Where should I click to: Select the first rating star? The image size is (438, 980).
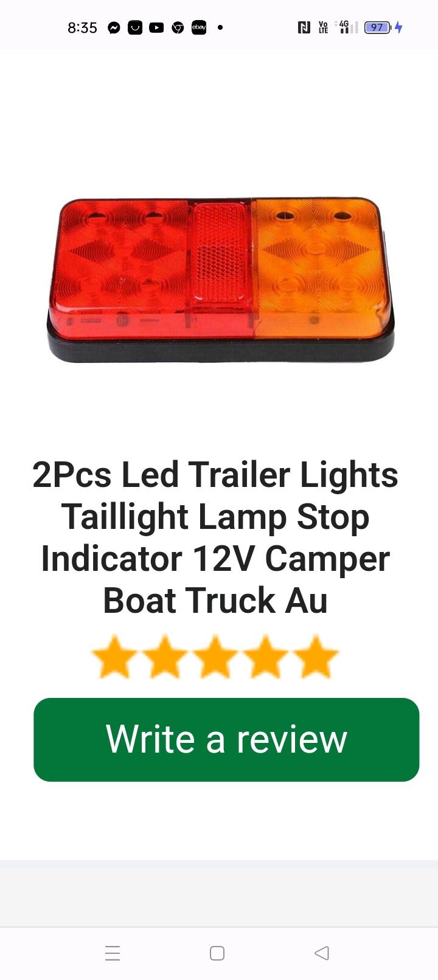click(x=114, y=657)
